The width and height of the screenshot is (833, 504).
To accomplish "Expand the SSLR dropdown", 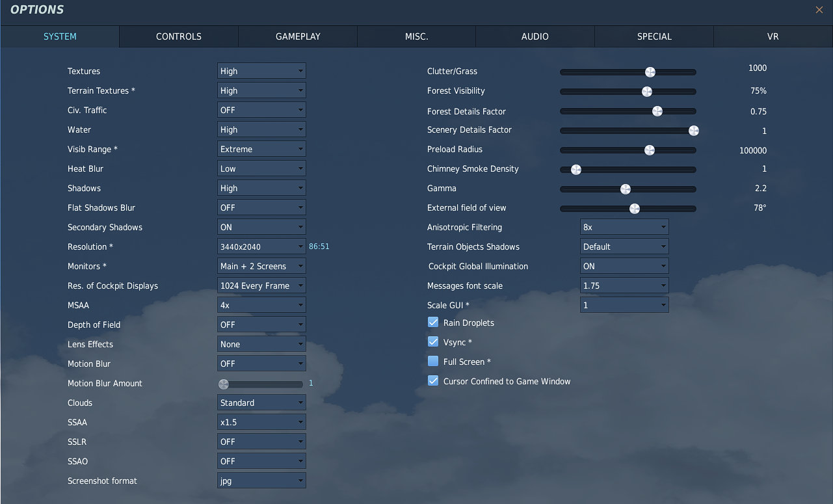I will click(261, 442).
